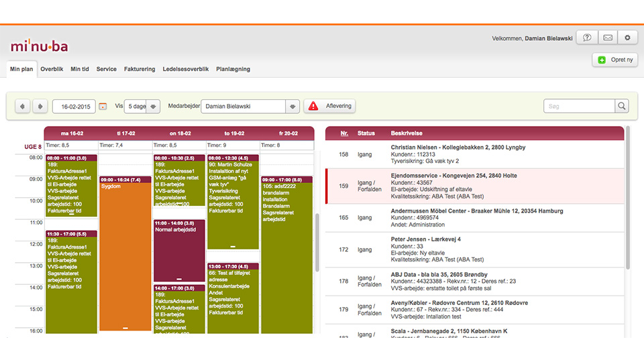Open Wednesday 14:00 - 17:00 appointment
644x362 pixels.
pos(179,310)
